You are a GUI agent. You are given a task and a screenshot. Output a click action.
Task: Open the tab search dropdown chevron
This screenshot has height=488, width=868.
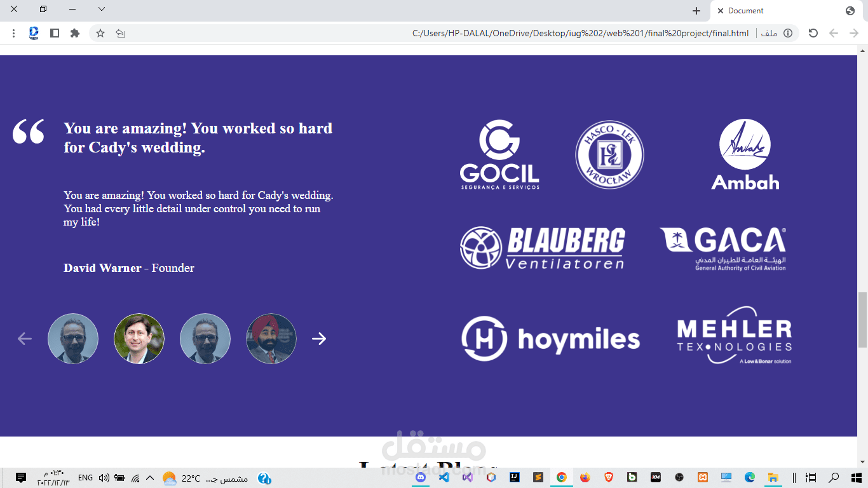102,10
